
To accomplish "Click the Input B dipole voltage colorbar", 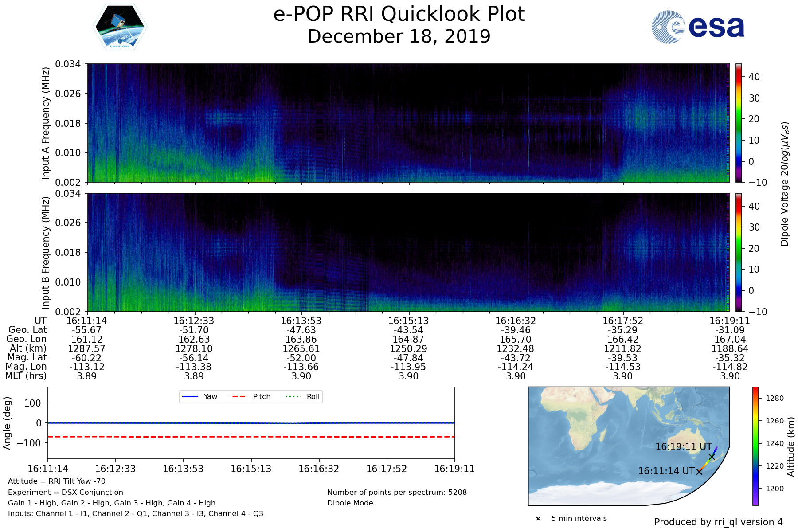I will 739,252.
